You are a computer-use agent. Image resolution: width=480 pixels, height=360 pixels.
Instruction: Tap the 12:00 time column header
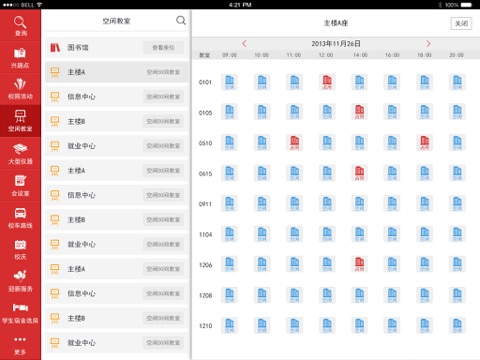pyautogui.click(x=326, y=55)
